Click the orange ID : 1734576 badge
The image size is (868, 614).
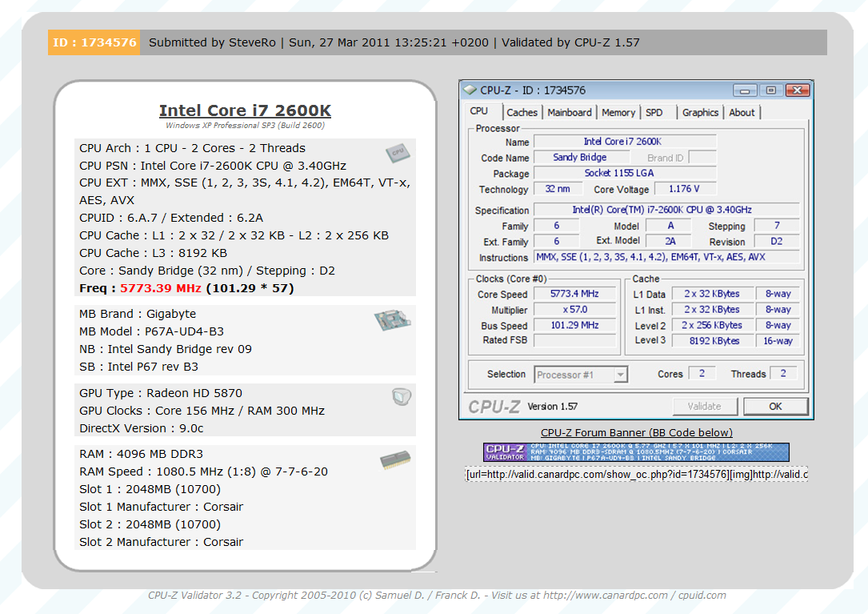tap(94, 42)
